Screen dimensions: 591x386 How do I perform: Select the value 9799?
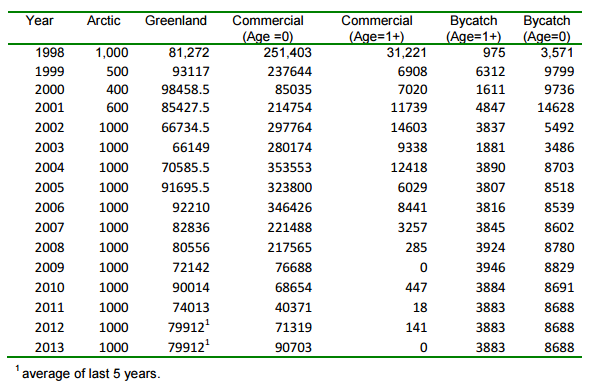point(559,72)
